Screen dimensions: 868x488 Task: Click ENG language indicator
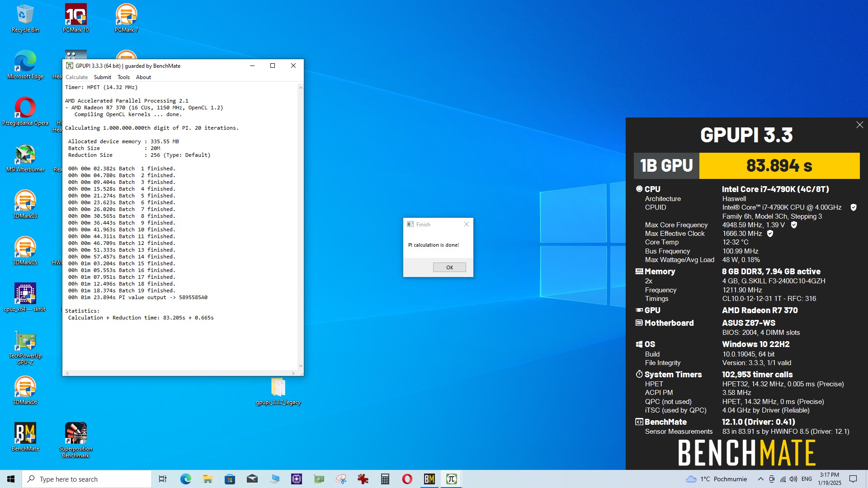807,479
